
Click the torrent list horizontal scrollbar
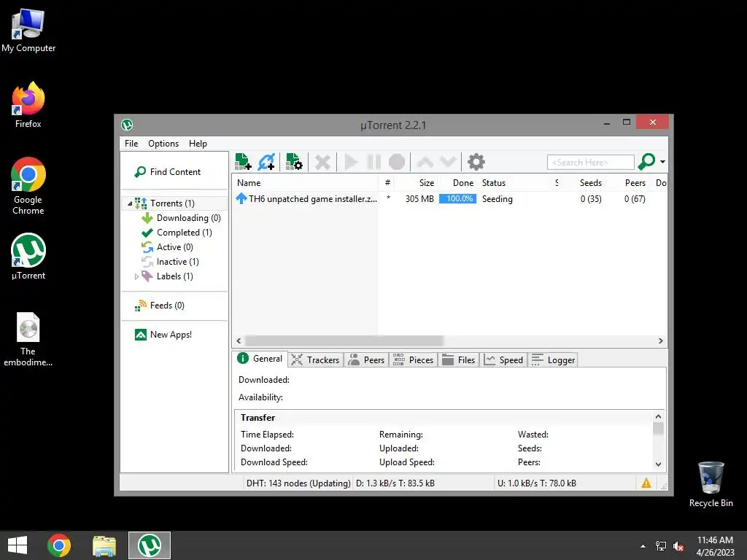pos(344,341)
